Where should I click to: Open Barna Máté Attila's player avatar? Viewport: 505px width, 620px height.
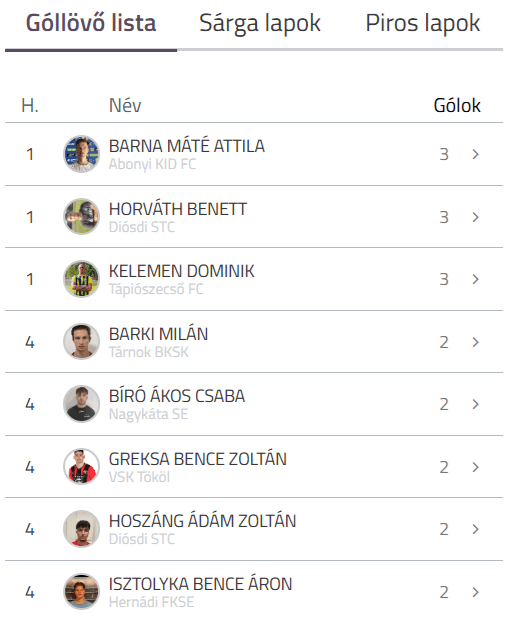click(x=81, y=154)
